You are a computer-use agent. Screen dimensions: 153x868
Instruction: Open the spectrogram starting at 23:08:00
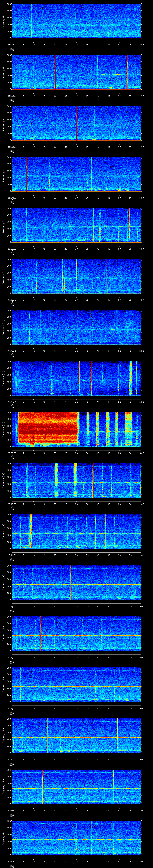point(76,378)
